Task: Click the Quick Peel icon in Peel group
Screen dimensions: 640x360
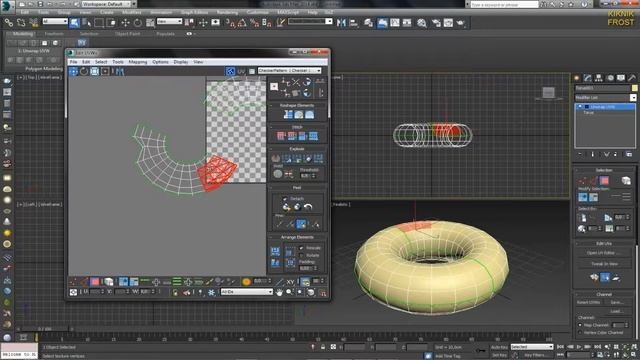Action: point(287,207)
